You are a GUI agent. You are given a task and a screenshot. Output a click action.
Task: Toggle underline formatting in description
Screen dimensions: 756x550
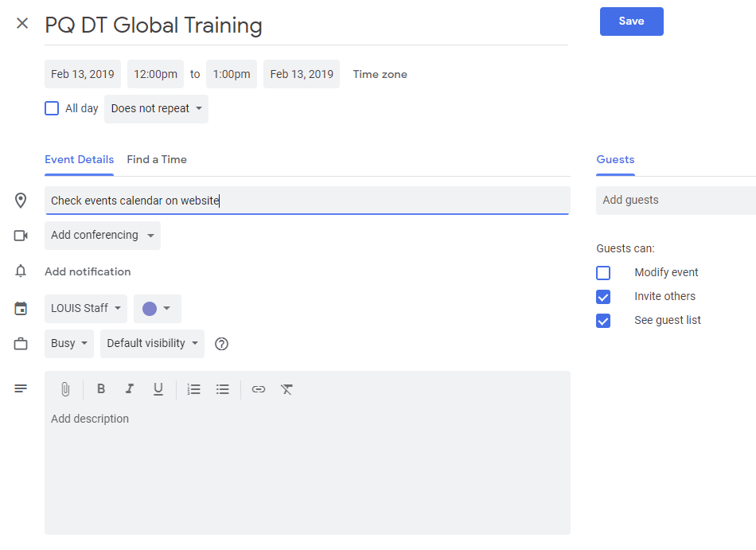(x=158, y=389)
